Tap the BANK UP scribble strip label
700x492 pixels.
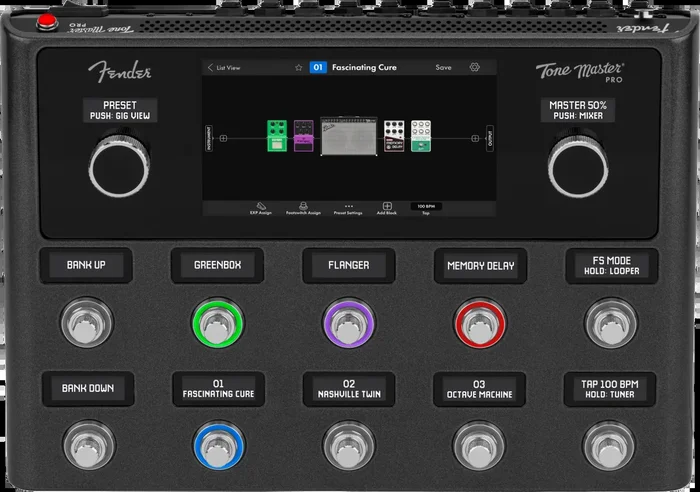point(86,265)
